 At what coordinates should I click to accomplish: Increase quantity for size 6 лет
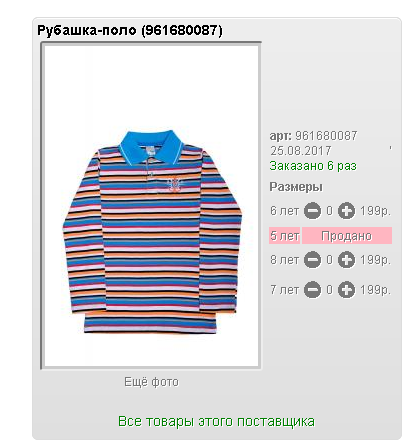coord(346,211)
